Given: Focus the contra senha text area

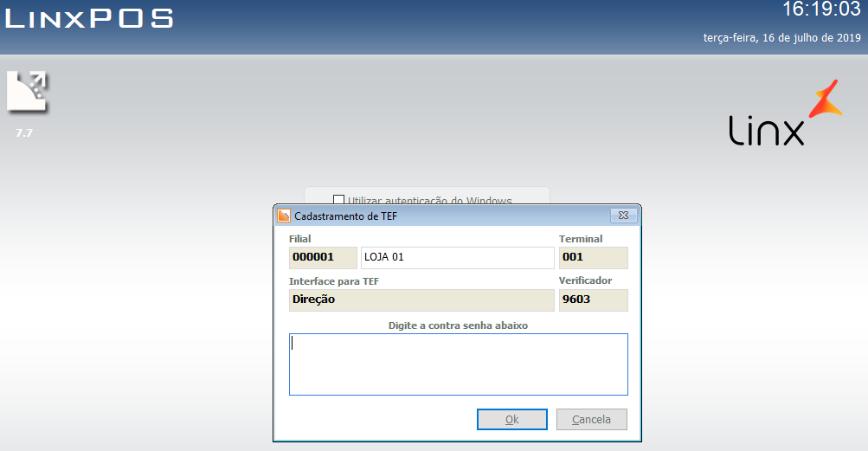Looking at the screenshot, I should pos(459,364).
